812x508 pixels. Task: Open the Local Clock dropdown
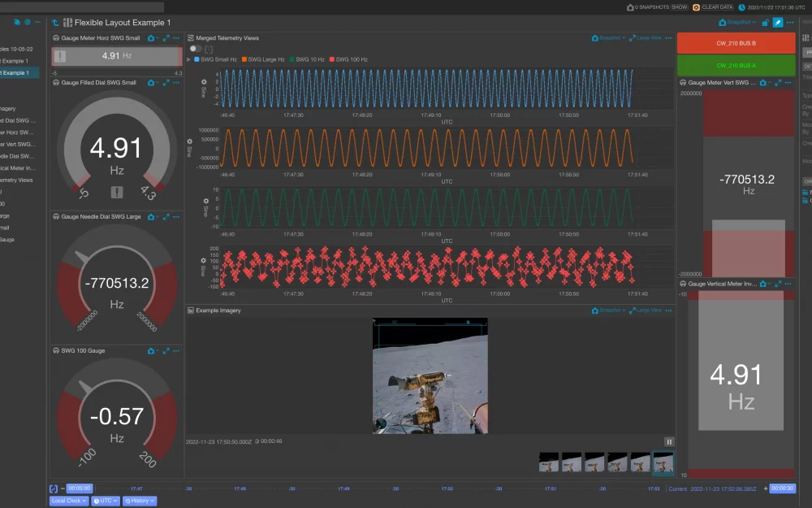[x=68, y=501]
